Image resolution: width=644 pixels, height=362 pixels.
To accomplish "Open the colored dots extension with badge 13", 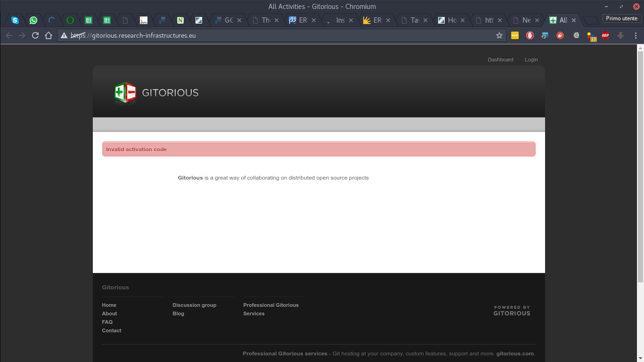I will [x=591, y=36].
